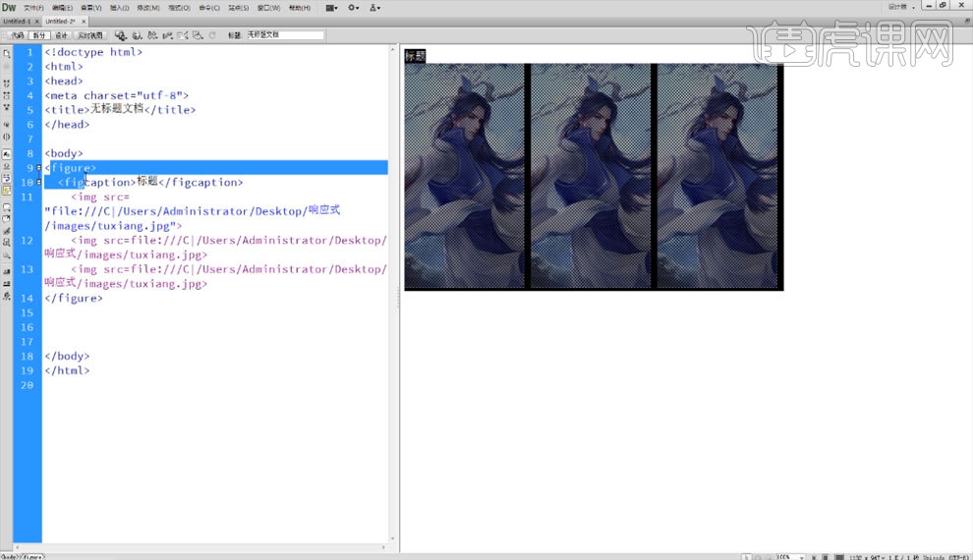This screenshot has height=560, width=973.
Task: Click the <body> tag in the tag selector
Action: (x=9, y=557)
